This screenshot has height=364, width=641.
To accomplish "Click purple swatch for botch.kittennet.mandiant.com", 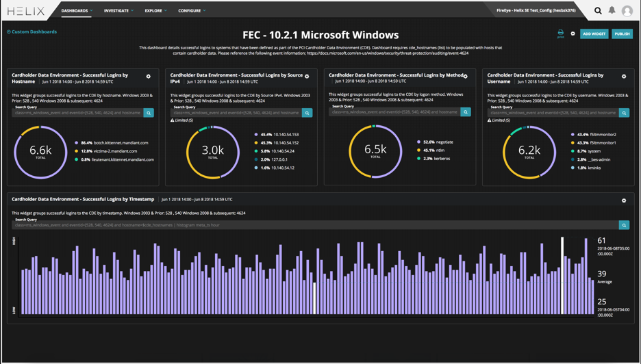I will [77, 143].
